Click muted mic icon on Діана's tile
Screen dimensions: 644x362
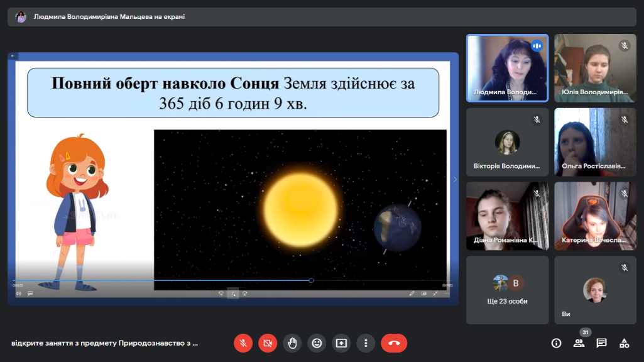(x=537, y=194)
